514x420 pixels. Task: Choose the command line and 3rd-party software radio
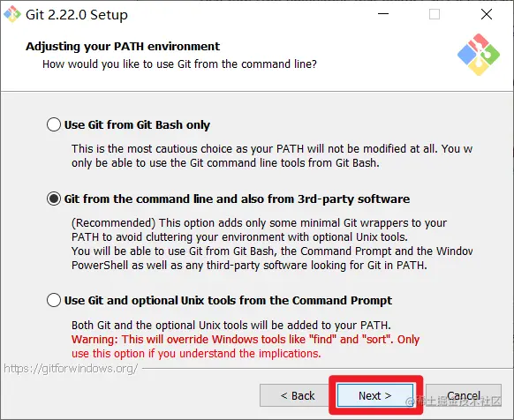tap(54, 199)
